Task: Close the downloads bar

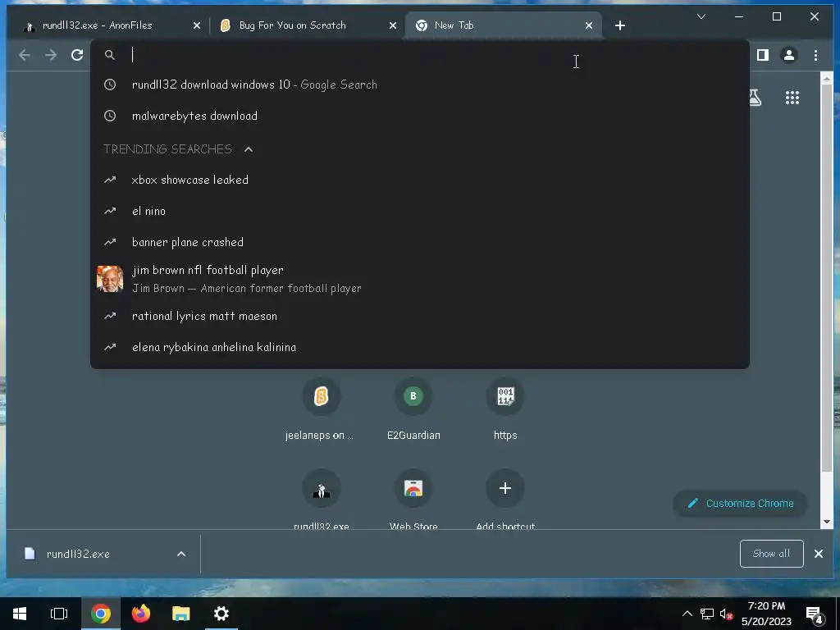Action: [819, 554]
